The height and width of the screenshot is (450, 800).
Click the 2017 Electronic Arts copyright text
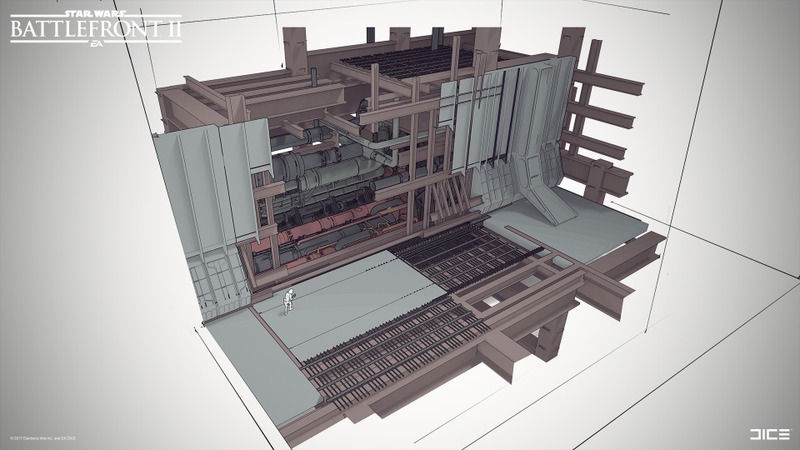pyautogui.click(x=43, y=438)
